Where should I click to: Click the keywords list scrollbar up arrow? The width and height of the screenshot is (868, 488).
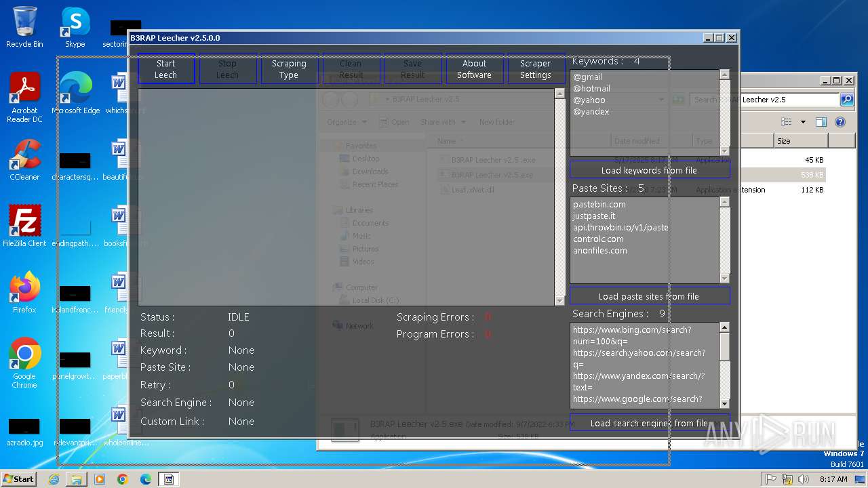tap(724, 75)
